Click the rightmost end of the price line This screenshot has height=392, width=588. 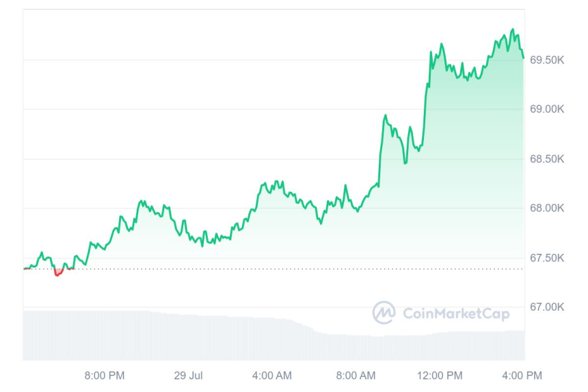[x=524, y=57]
